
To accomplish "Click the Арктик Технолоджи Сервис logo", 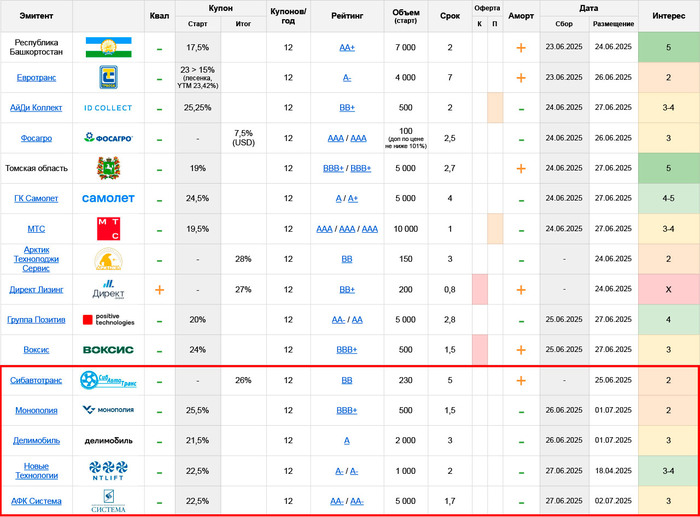I will [108, 259].
